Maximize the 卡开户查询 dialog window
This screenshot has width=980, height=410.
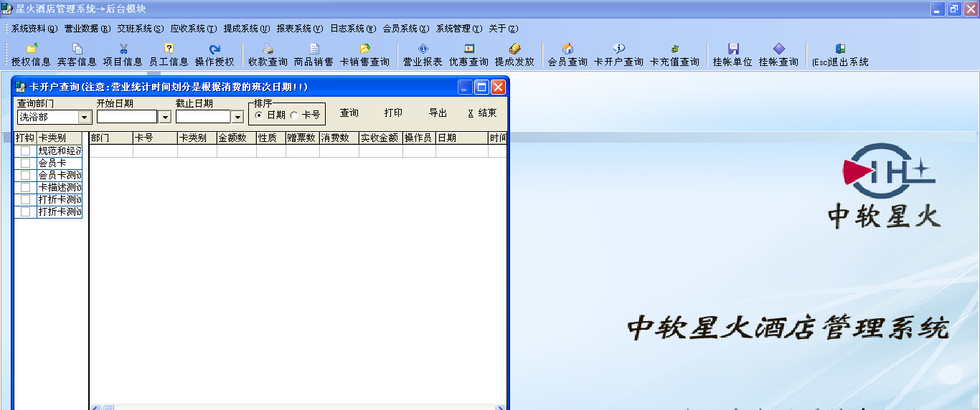point(481,87)
